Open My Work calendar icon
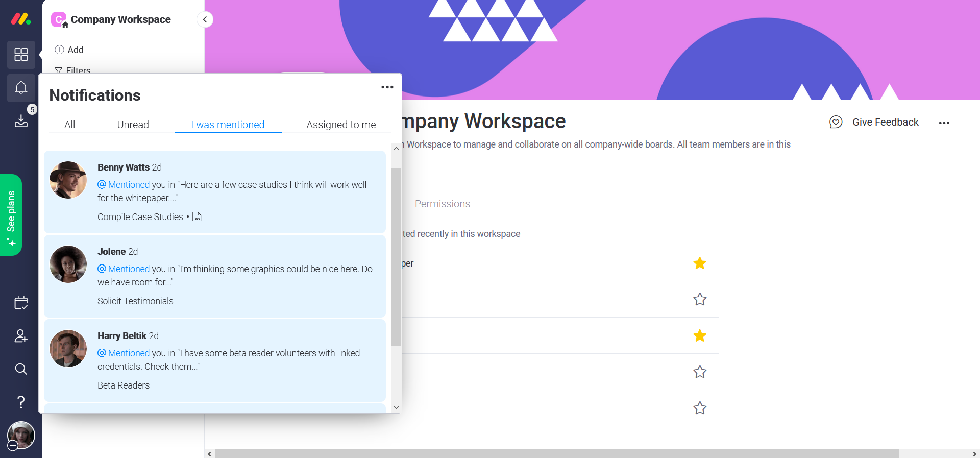980x458 pixels. 21,303
